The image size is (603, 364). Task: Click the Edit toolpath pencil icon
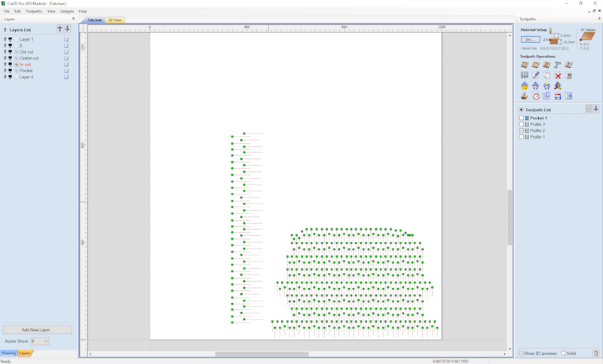[535, 75]
